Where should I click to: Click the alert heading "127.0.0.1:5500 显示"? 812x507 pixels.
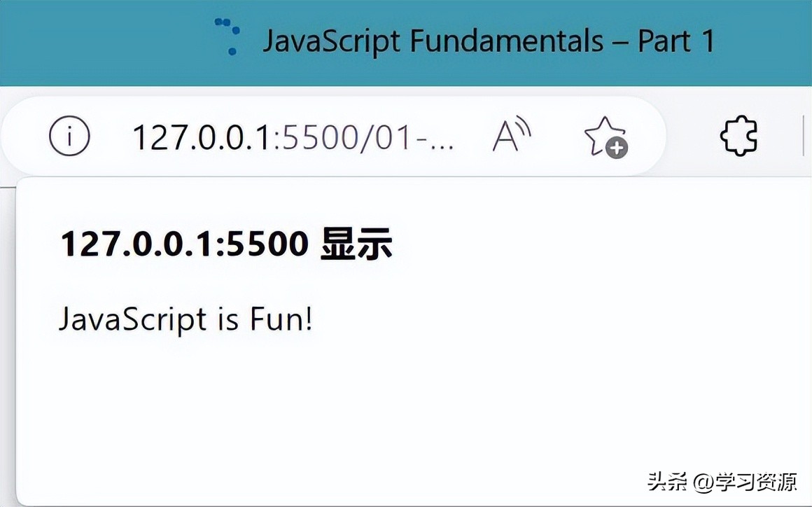226,244
